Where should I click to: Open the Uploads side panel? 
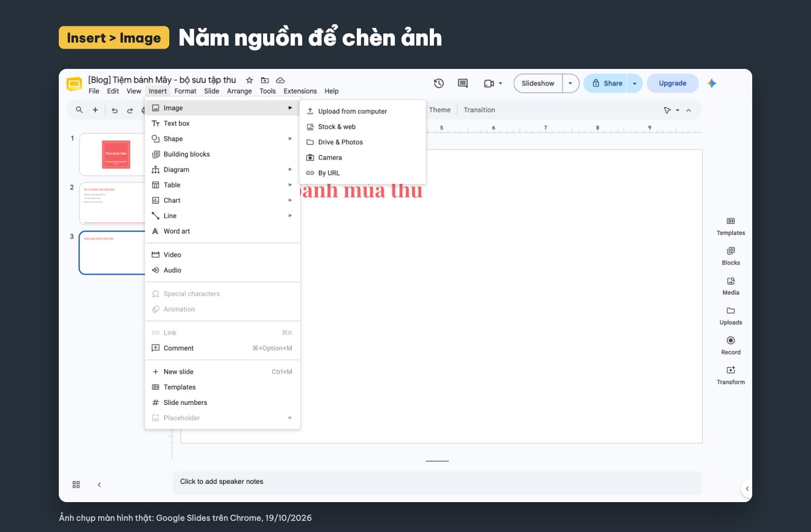tap(731, 316)
